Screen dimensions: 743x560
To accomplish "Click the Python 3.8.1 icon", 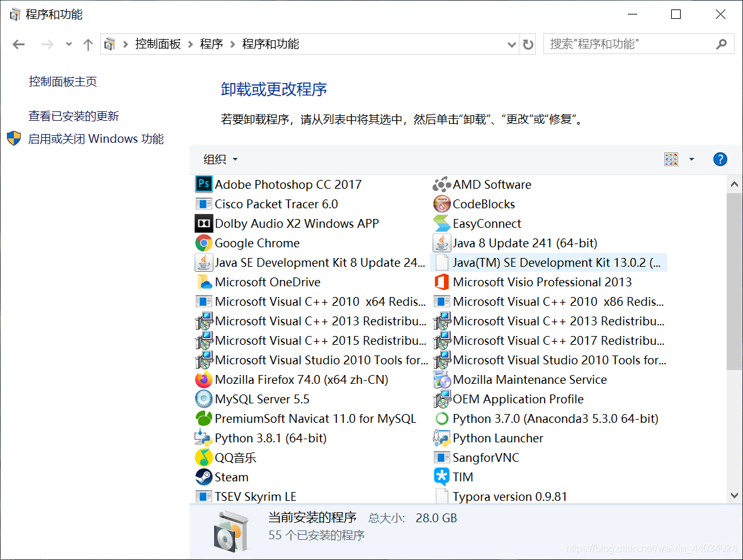I will 204,438.
